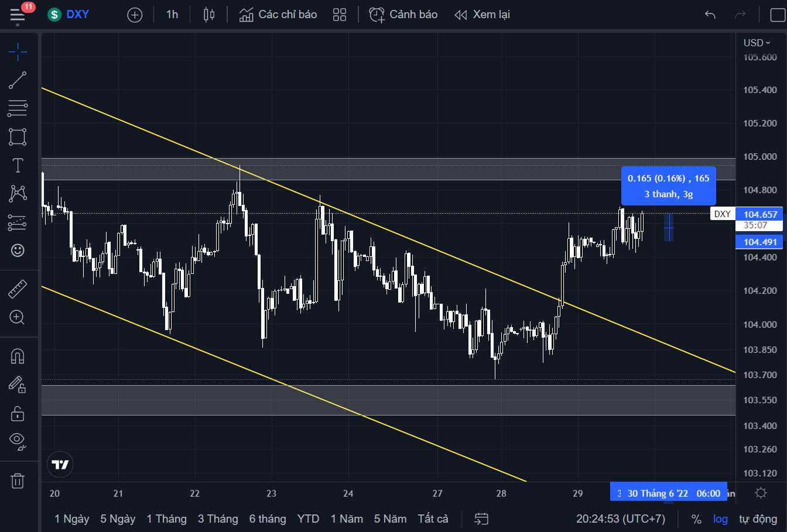This screenshot has height=532, width=787.
Task: Open the 1h timeframe selector
Action: coord(172,15)
